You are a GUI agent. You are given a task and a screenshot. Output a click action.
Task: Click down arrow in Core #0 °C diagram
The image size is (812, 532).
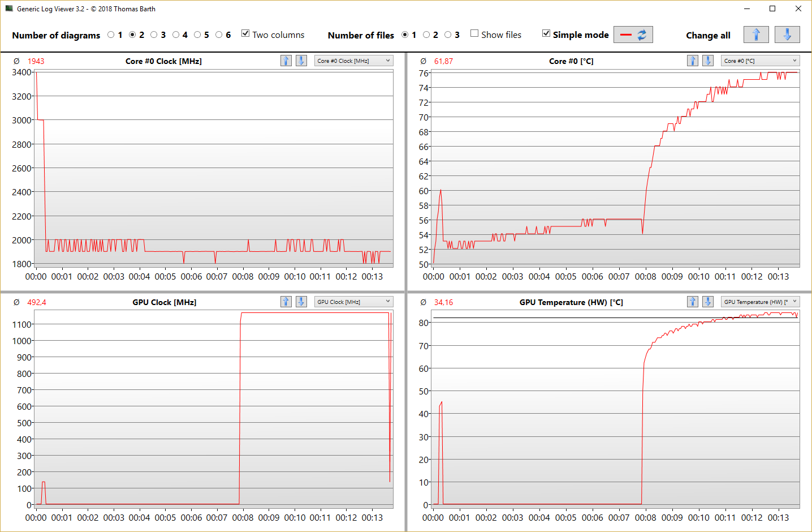coord(708,61)
